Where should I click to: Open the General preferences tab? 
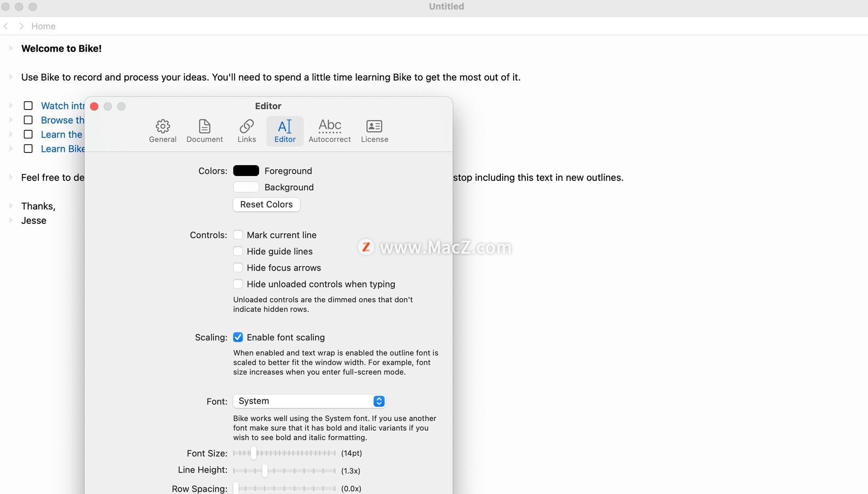[x=163, y=131]
